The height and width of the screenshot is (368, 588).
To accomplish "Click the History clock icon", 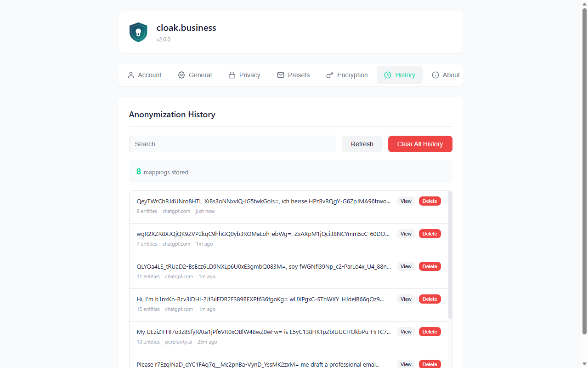I will (x=388, y=75).
